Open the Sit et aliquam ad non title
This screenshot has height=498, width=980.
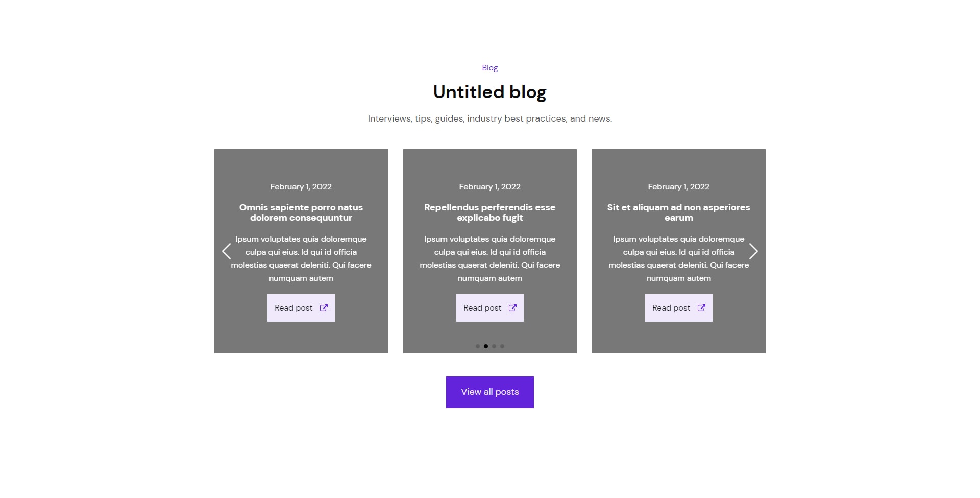point(679,212)
